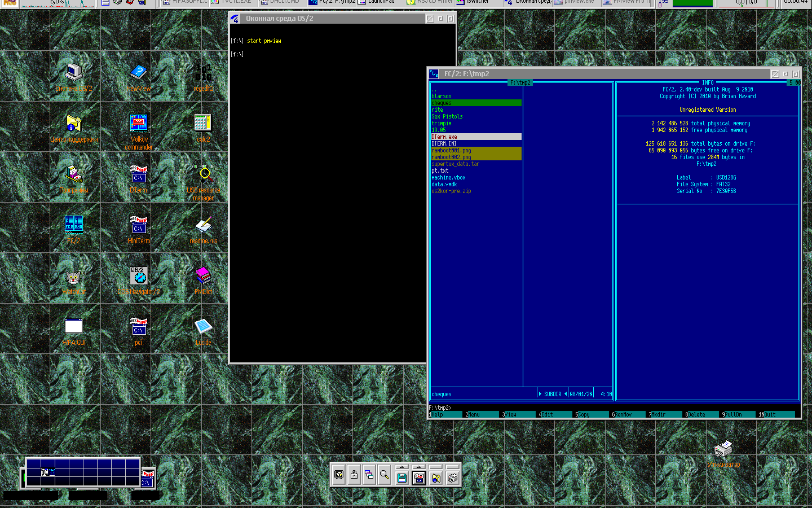Select machine.vbox in the FC/2 panel
Viewport: 812px width, 508px height.
(x=448, y=177)
